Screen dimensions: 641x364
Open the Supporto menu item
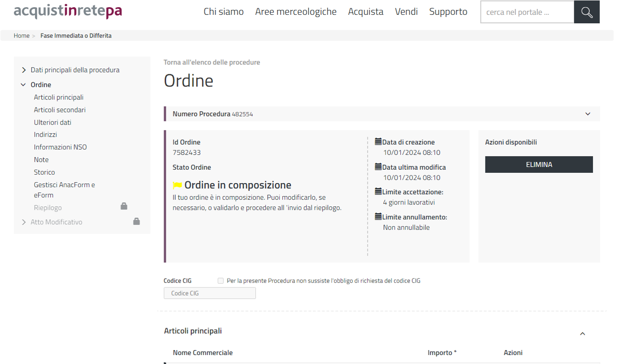(448, 12)
